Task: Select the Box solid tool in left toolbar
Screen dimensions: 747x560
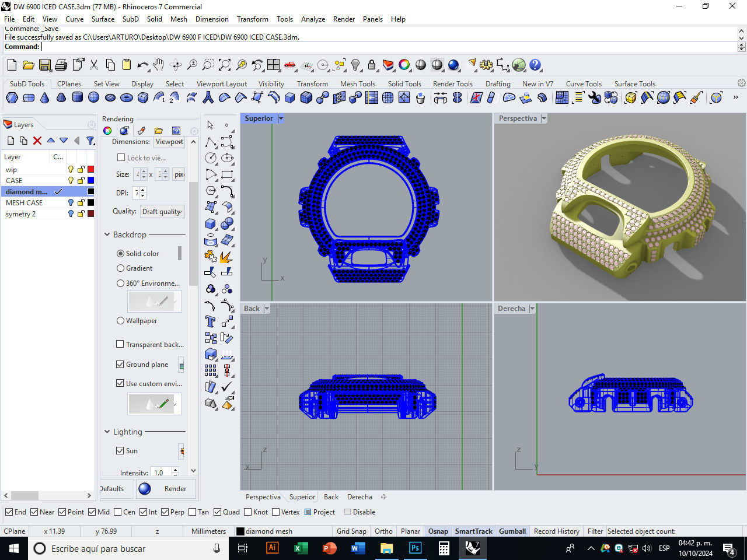Action: click(211, 223)
